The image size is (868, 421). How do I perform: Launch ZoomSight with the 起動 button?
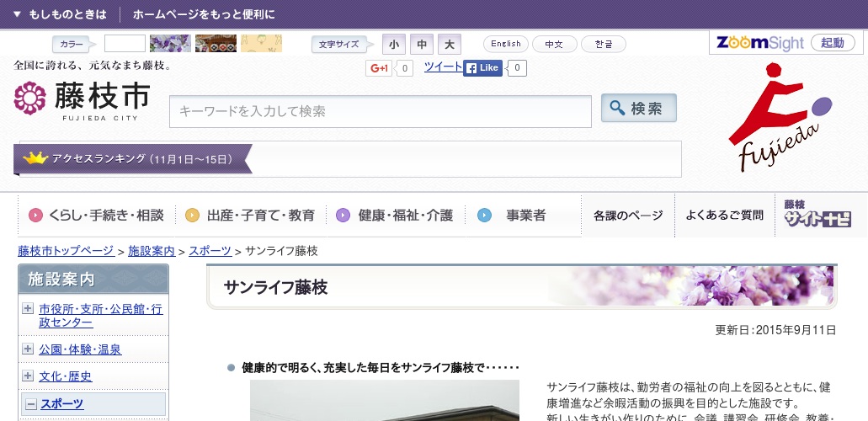tap(832, 43)
